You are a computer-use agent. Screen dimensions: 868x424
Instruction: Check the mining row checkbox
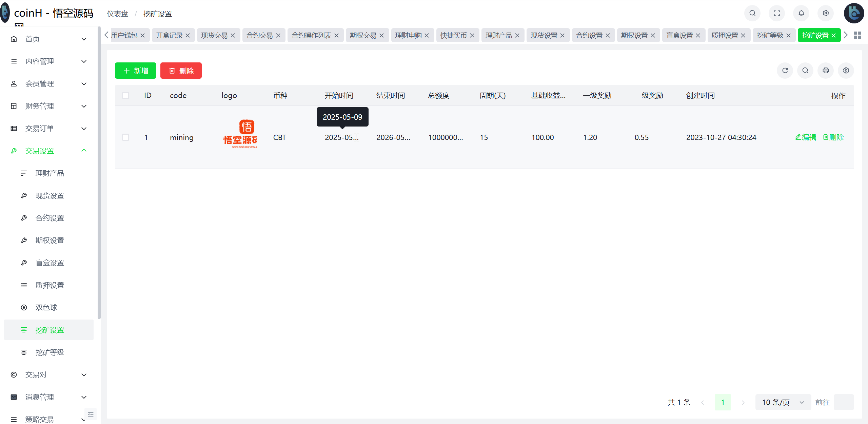[125, 137]
